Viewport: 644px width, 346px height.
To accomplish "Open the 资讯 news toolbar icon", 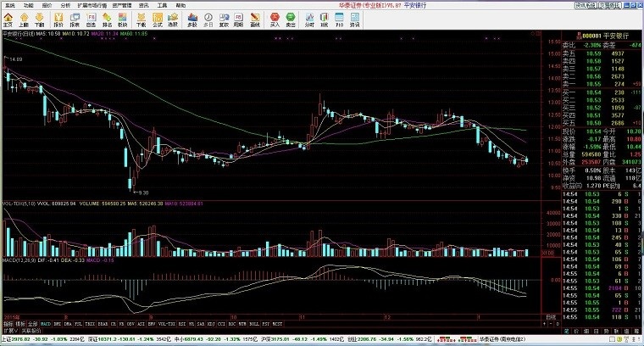I will pos(355,20).
